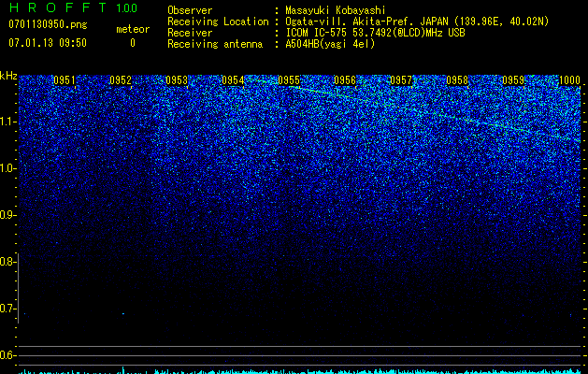Screen dimensions: 588x374
Task: Click observer name Masayuki Kobayashi
Action: pyautogui.click(x=336, y=10)
